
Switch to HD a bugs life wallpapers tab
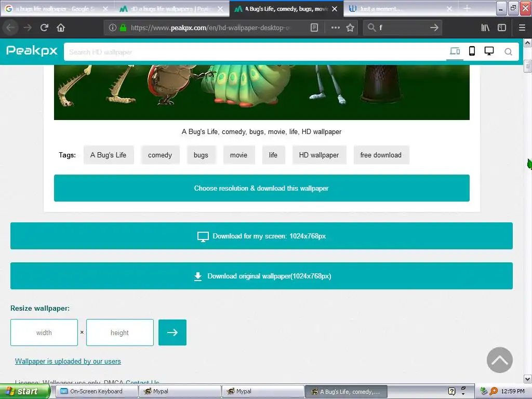[x=170, y=9]
